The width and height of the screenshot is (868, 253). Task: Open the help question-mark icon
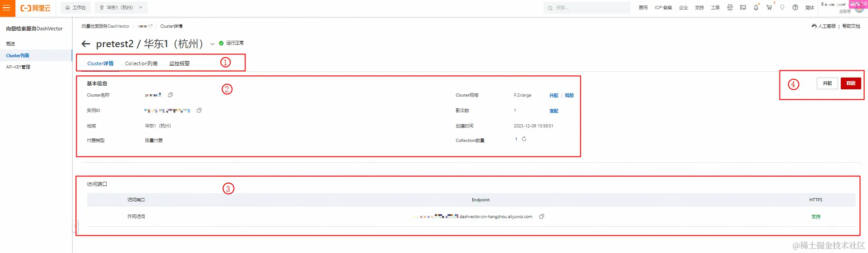tap(795, 8)
